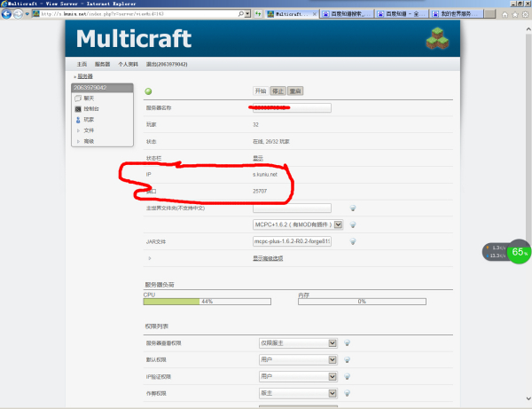
Task: Show hint bulb beside MCPC+1.6.2 dropdown
Action: click(x=353, y=224)
